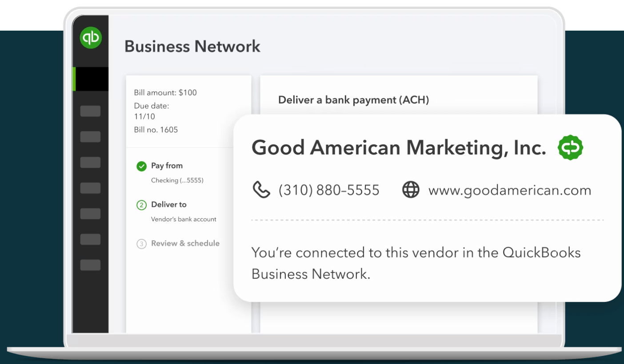Viewport: 624px width, 364px height.
Task: Open the Review & schedule step
Action: click(185, 243)
